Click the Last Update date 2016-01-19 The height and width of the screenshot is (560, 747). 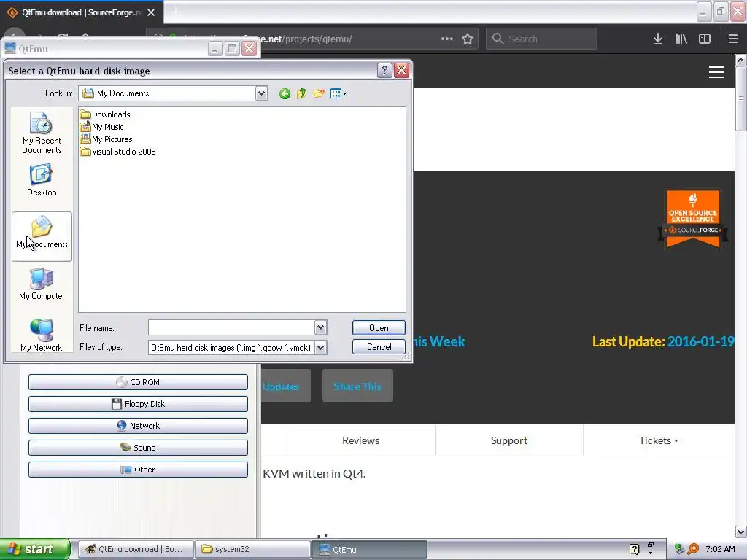tap(700, 341)
